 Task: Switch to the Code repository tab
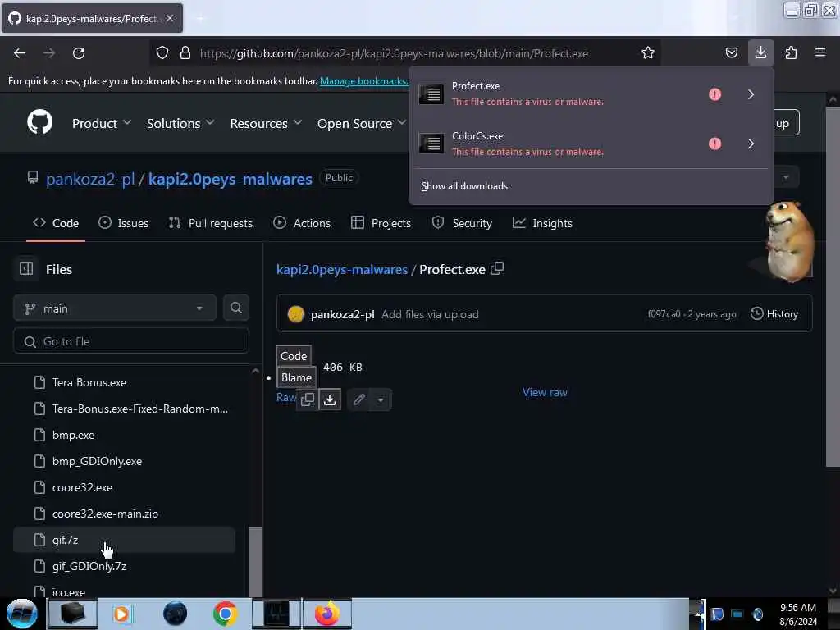(56, 223)
